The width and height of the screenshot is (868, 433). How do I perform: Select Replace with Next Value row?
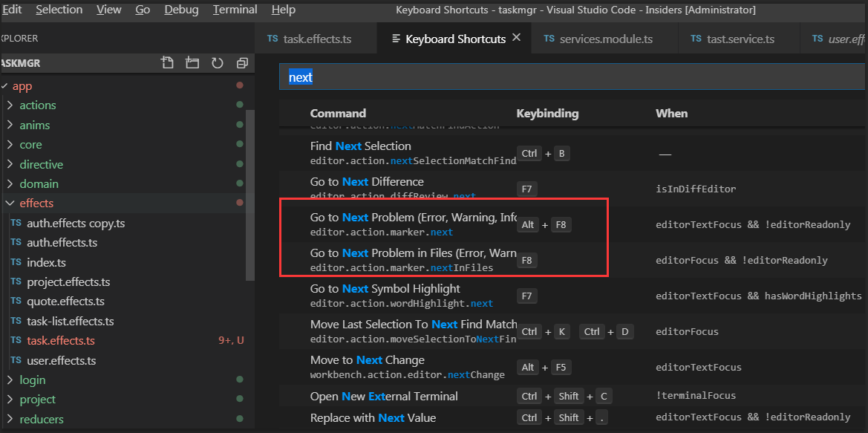click(x=573, y=417)
